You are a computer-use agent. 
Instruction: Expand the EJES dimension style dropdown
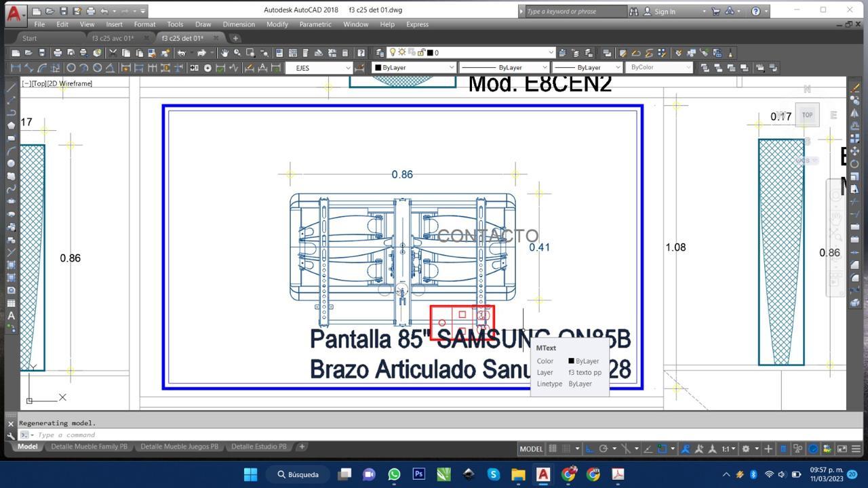coord(348,68)
